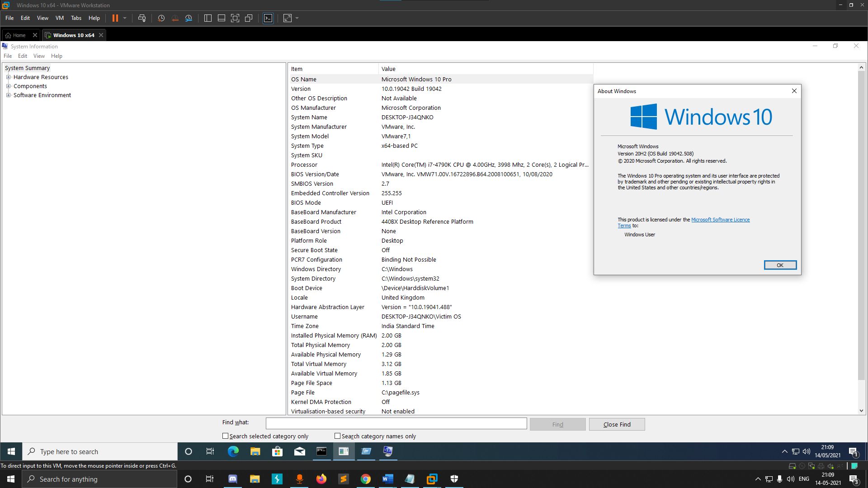This screenshot has height=488, width=868.
Task: Select the Secure Boot State row
Action: pos(440,250)
